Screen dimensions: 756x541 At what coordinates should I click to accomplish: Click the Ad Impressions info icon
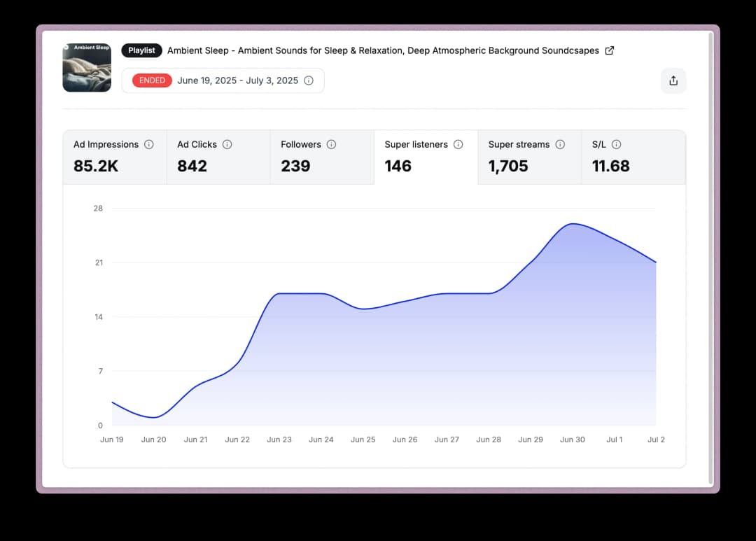pyautogui.click(x=149, y=144)
